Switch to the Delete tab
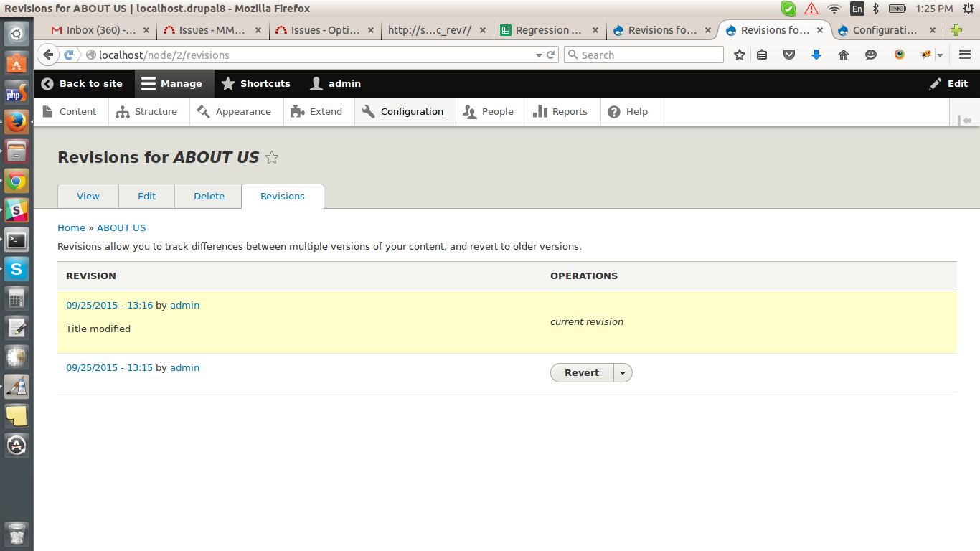Image resolution: width=980 pixels, height=551 pixels. [207, 196]
